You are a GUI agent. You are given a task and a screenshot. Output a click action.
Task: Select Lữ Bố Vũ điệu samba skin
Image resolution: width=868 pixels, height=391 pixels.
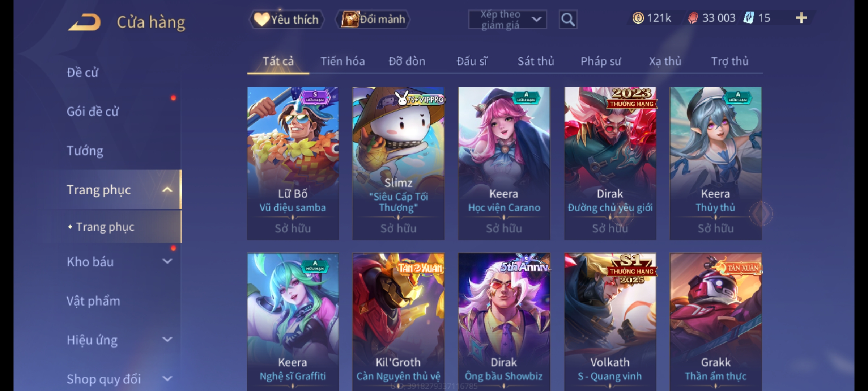coord(293,163)
